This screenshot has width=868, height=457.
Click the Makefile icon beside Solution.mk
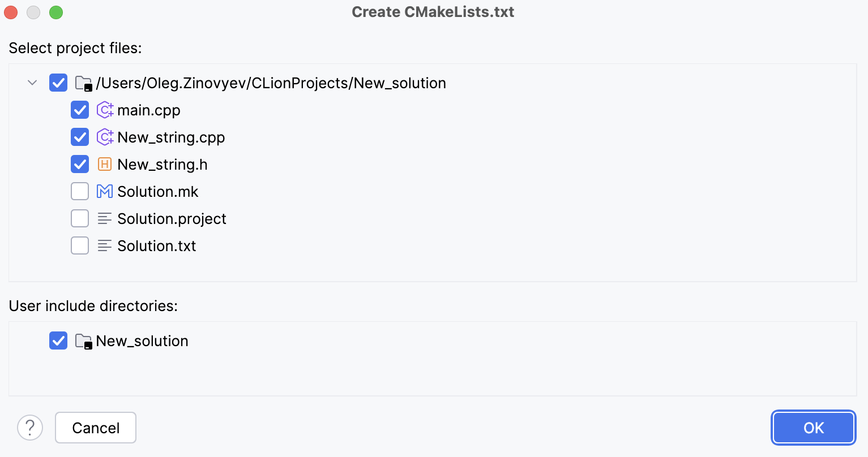click(105, 191)
